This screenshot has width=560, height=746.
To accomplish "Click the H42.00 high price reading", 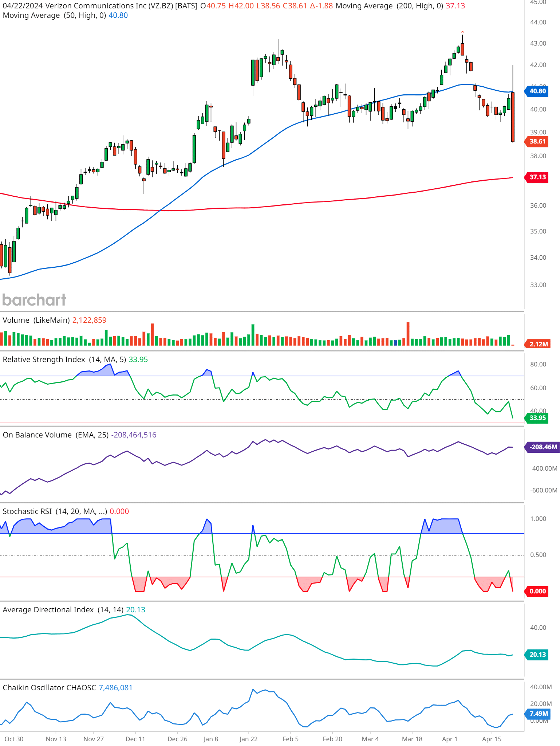I will pyautogui.click(x=241, y=6).
